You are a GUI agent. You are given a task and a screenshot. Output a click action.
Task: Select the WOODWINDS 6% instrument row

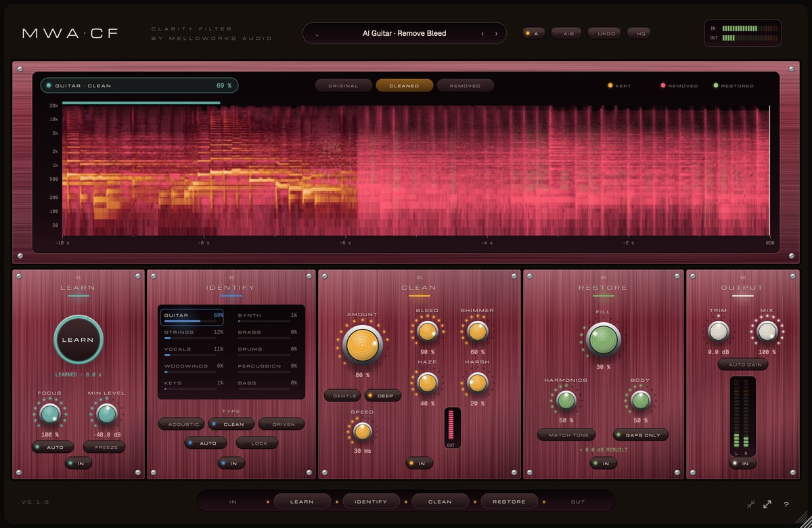194,368
